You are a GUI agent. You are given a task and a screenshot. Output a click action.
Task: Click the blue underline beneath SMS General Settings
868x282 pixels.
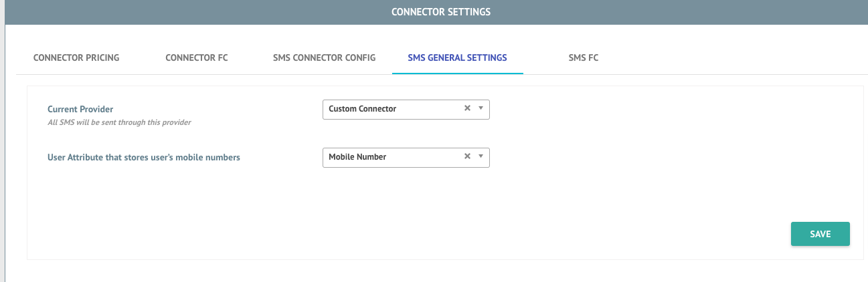[x=458, y=73]
